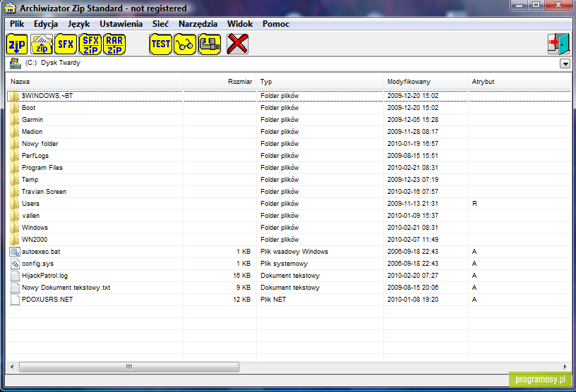Click the R attribute of Users
576x392 pixels.
tap(474, 204)
